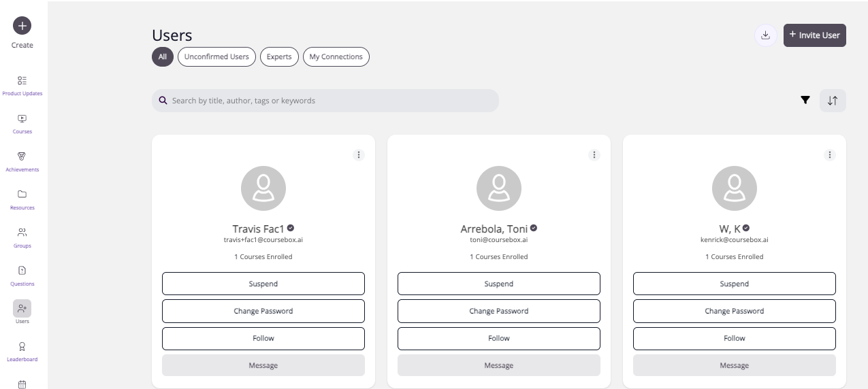The image size is (868, 389).
Task: Click the Users page heading
Action: point(172,35)
